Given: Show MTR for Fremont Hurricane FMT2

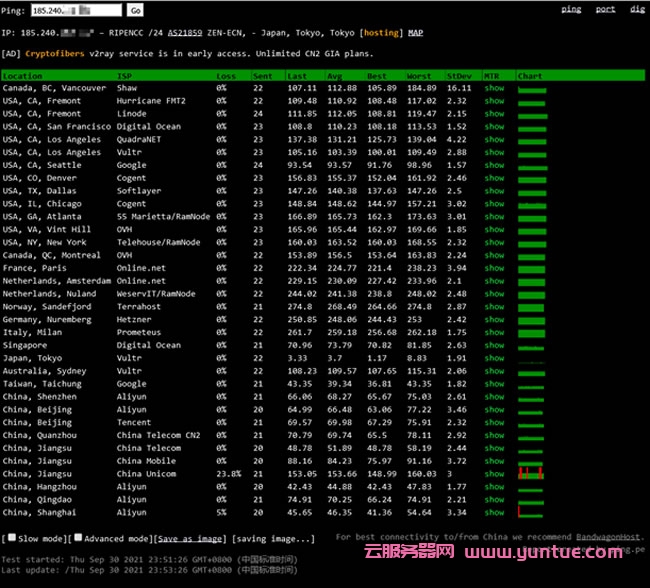Looking at the screenshot, I should 494,101.
